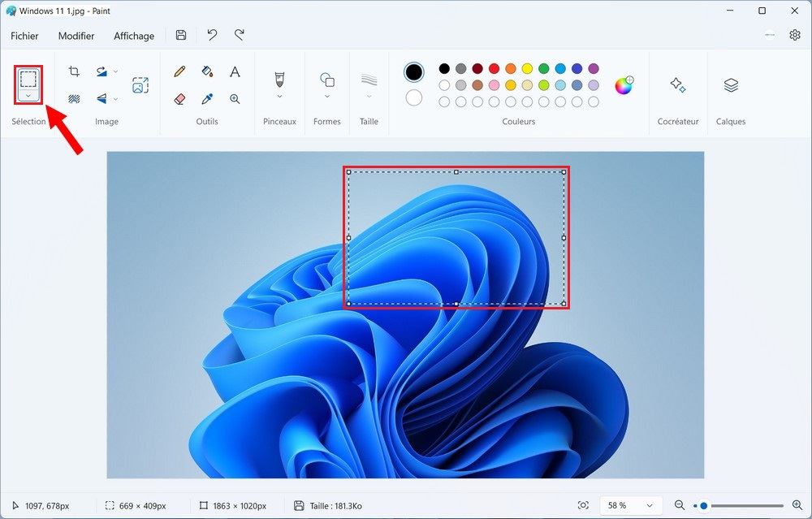
Task: Open the Affichage menu
Action: coord(134,36)
